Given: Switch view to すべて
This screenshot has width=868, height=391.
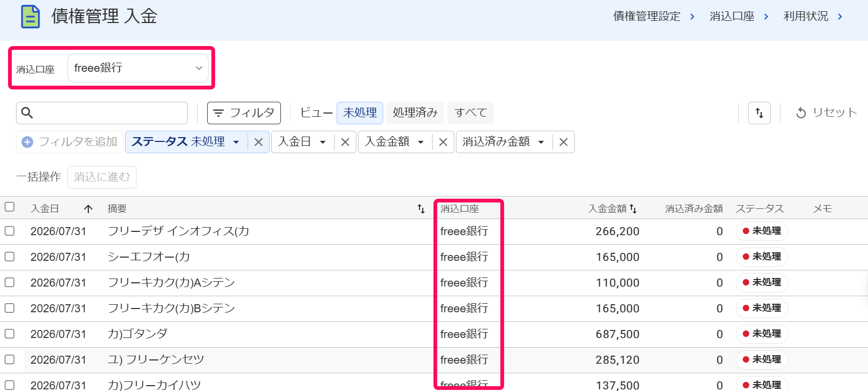Looking at the screenshot, I should coord(471,113).
